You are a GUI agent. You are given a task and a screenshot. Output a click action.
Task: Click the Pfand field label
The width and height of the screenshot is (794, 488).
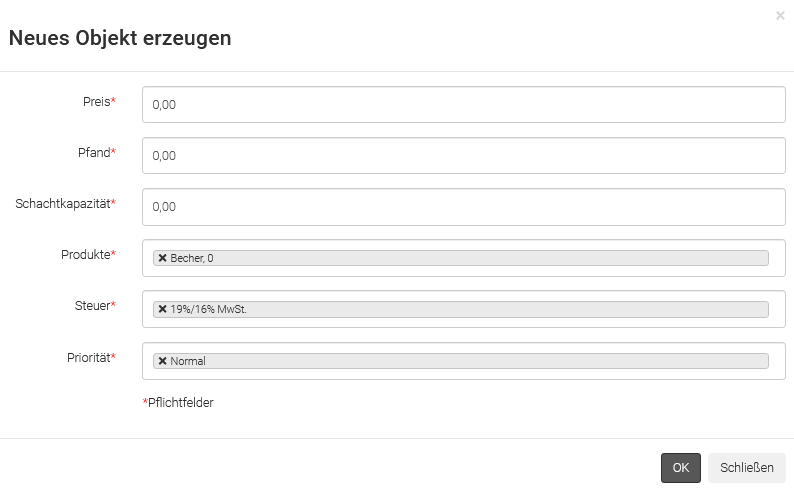(x=95, y=153)
